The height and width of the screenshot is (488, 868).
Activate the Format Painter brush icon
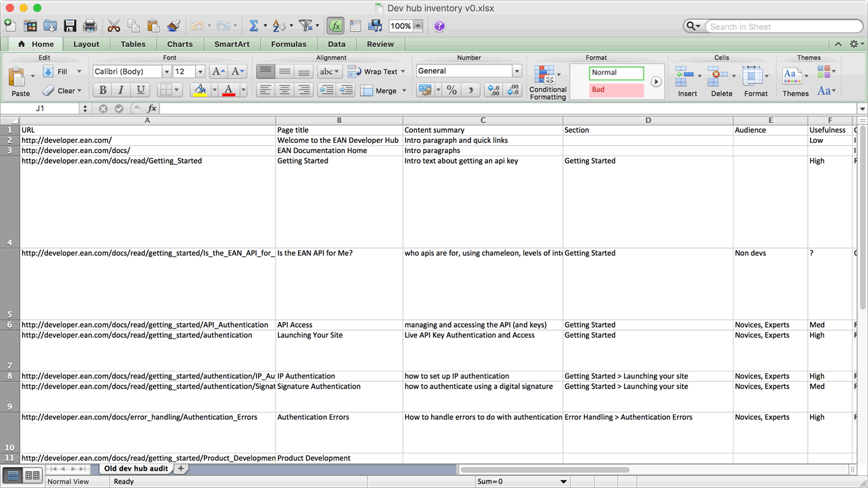[x=173, y=25]
